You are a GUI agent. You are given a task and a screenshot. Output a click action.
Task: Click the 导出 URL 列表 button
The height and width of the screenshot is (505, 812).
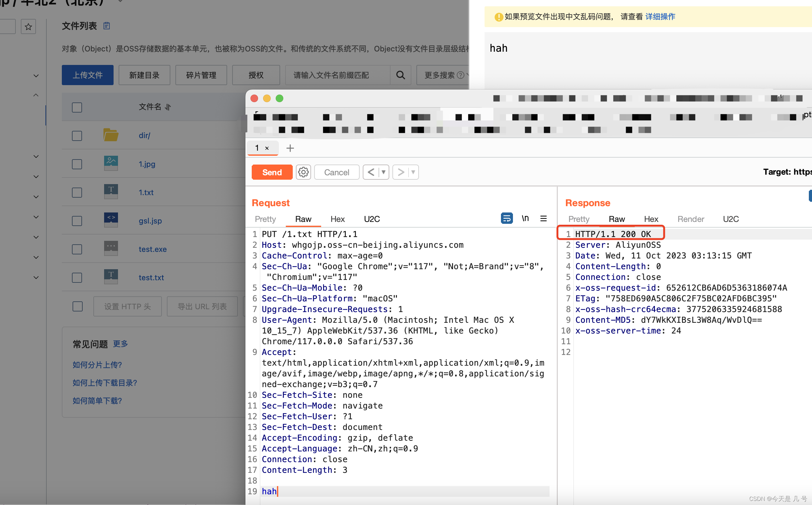[x=202, y=306]
